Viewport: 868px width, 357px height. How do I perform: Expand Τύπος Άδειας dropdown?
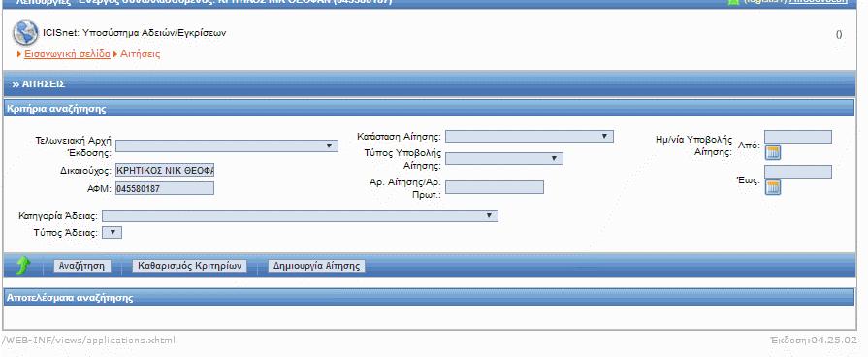coord(113,233)
